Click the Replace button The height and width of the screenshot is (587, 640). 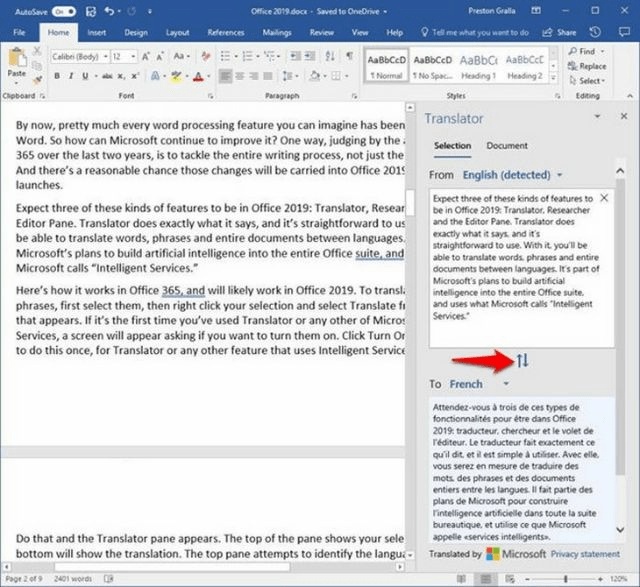tap(587, 66)
